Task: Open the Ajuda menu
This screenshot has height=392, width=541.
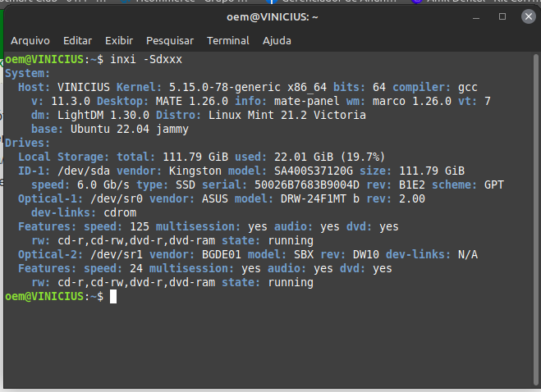Action: [x=277, y=41]
